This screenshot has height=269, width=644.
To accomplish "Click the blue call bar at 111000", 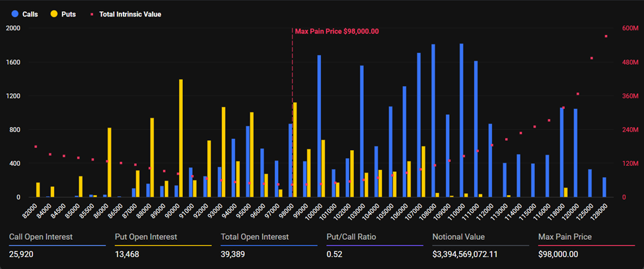I will click(x=476, y=129).
